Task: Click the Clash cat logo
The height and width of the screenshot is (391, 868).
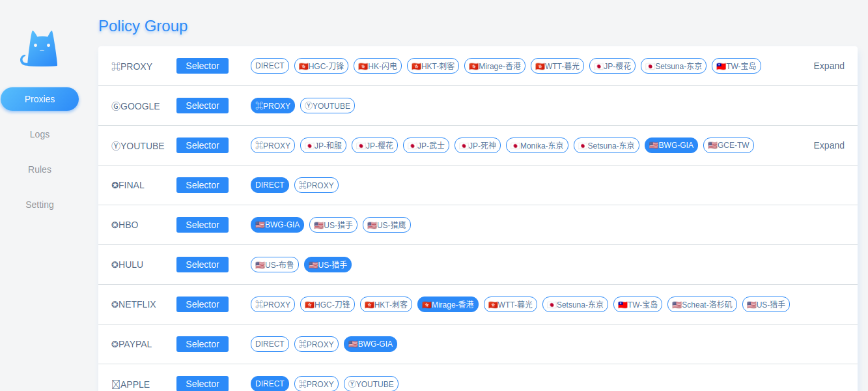Action: click(39, 49)
